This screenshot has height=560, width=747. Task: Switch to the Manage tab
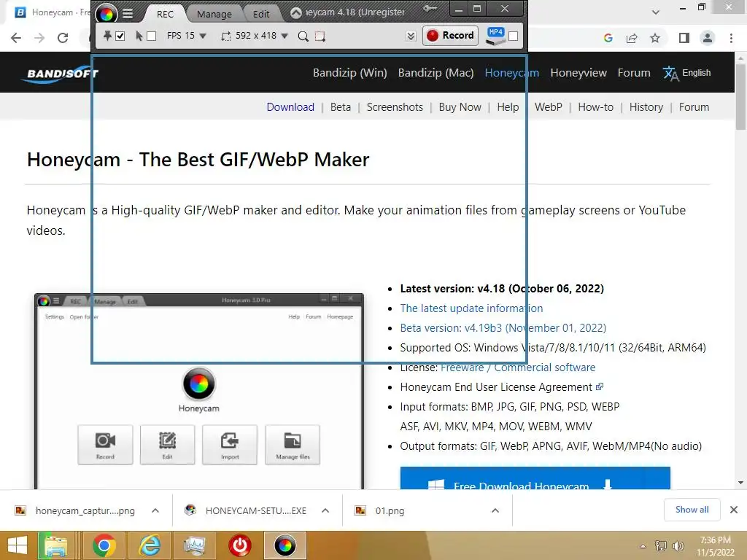[x=214, y=15]
